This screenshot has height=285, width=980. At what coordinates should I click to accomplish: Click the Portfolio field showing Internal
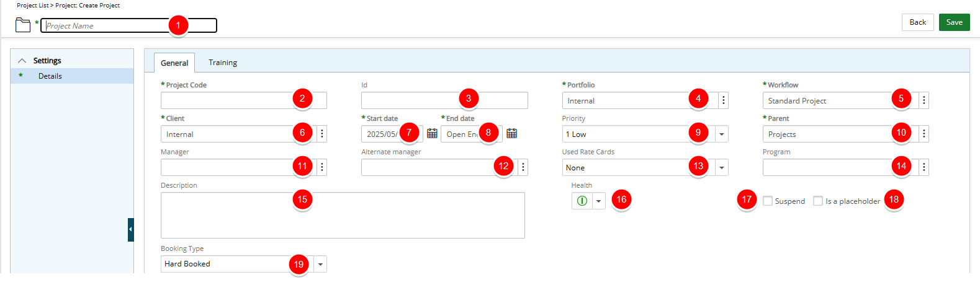[x=640, y=100]
